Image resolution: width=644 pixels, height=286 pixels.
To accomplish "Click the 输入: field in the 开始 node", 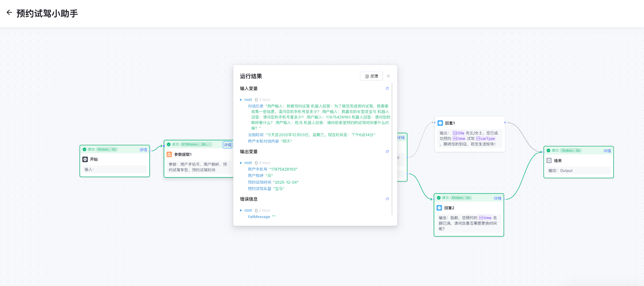I will [115, 169].
